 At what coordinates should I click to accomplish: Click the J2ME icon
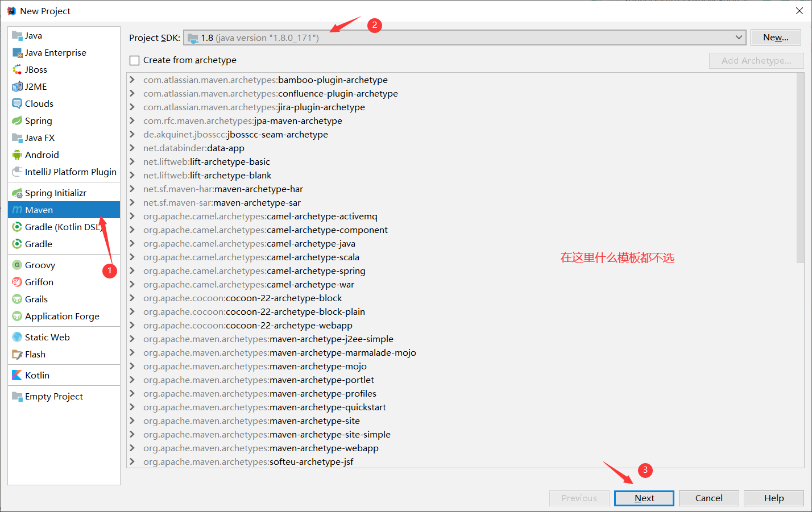17,87
